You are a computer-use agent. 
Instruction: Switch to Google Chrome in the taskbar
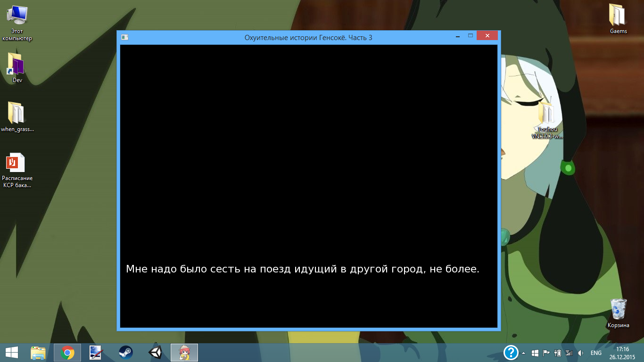click(67, 353)
